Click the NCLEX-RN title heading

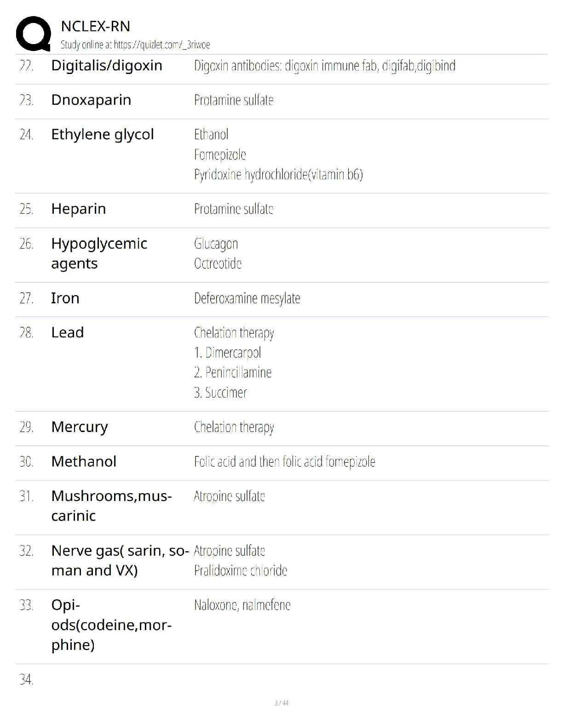coord(95,26)
